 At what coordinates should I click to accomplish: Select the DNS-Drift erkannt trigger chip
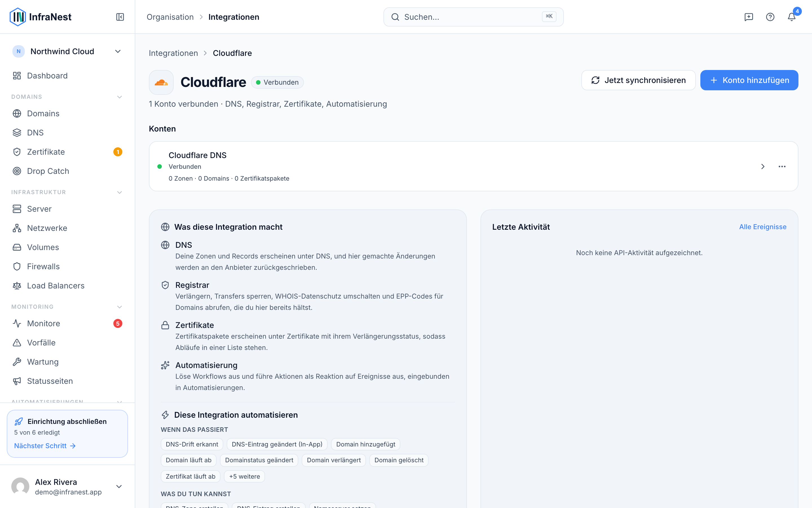point(192,444)
